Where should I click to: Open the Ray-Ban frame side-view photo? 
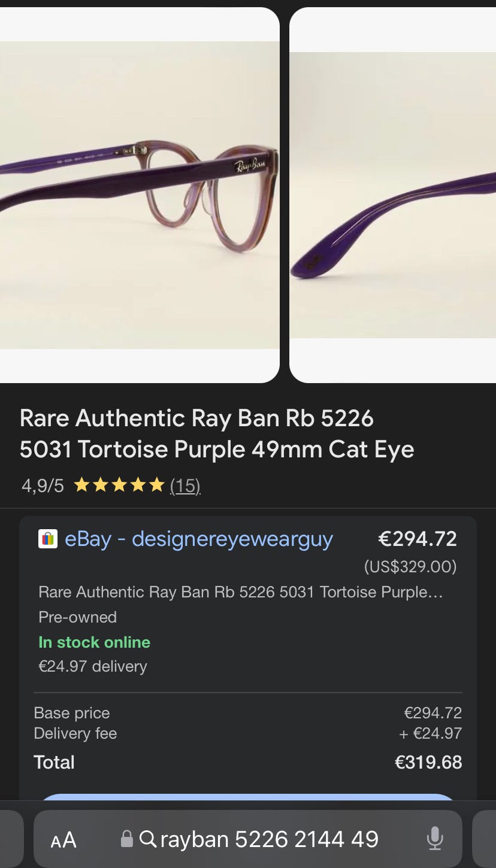pyautogui.click(x=139, y=195)
